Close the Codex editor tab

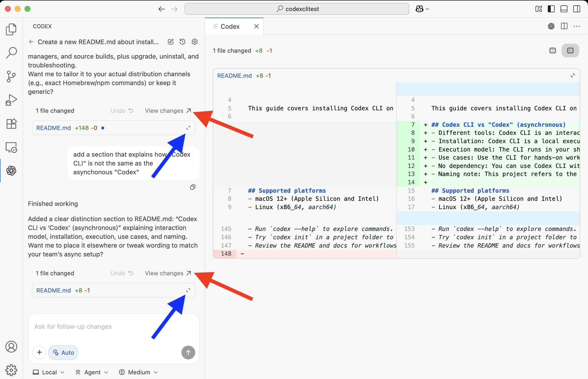point(256,26)
